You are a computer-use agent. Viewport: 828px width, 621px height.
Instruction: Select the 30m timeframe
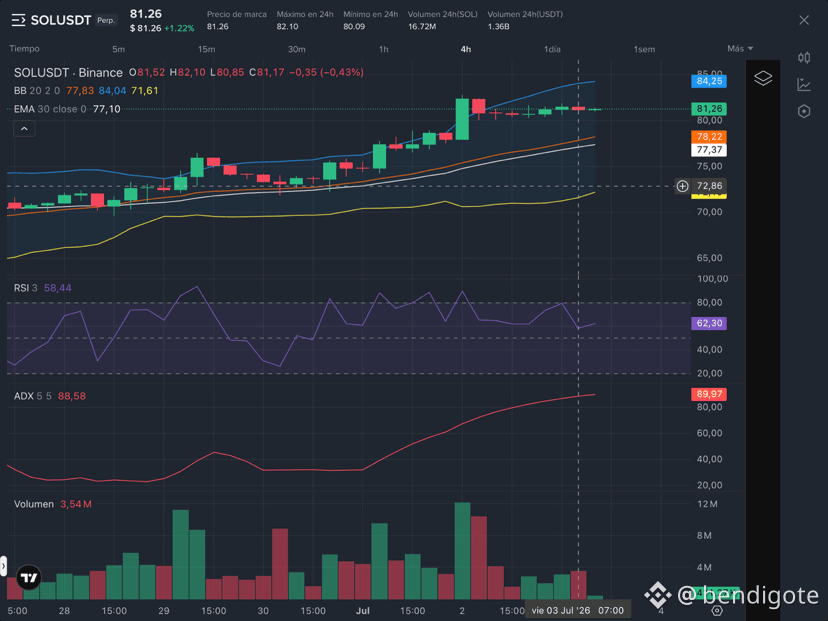(x=296, y=49)
